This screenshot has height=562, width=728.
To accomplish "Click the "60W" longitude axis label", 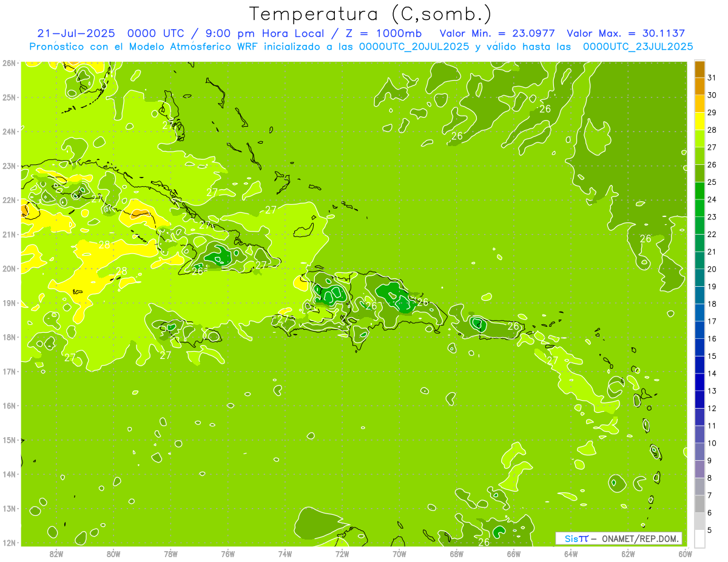I will pos(685,553).
